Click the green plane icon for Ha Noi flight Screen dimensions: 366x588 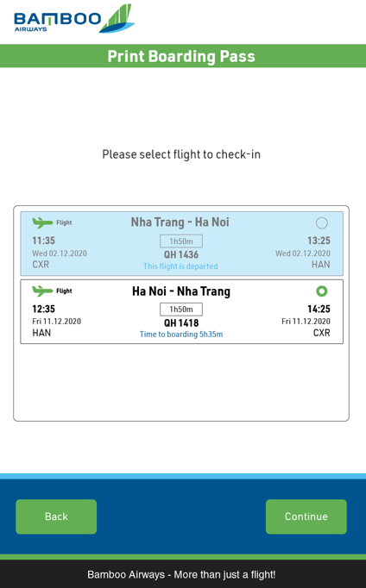pyautogui.click(x=42, y=291)
